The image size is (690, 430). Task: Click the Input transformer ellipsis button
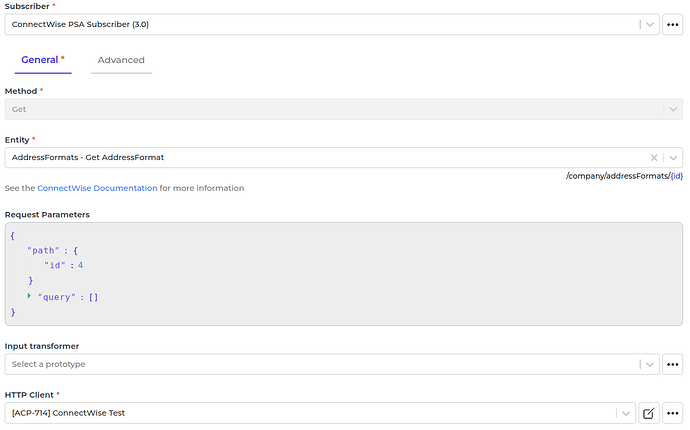pyautogui.click(x=674, y=364)
